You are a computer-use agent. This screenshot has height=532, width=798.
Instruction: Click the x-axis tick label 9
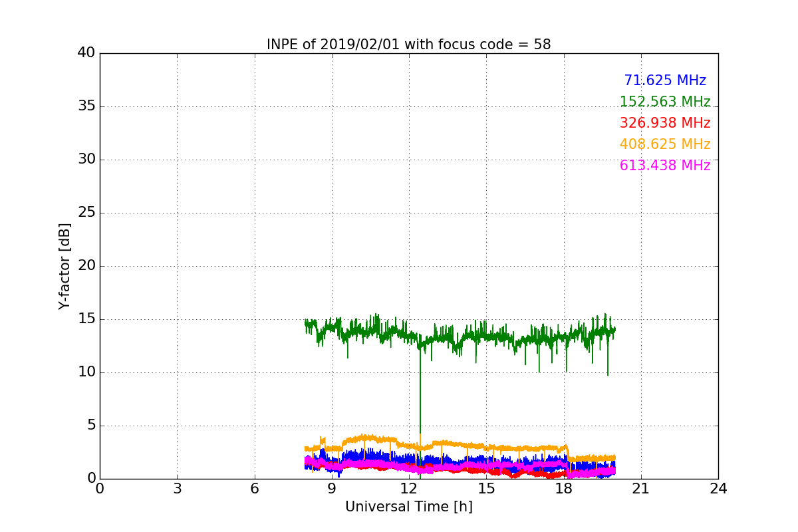(x=332, y=489)
